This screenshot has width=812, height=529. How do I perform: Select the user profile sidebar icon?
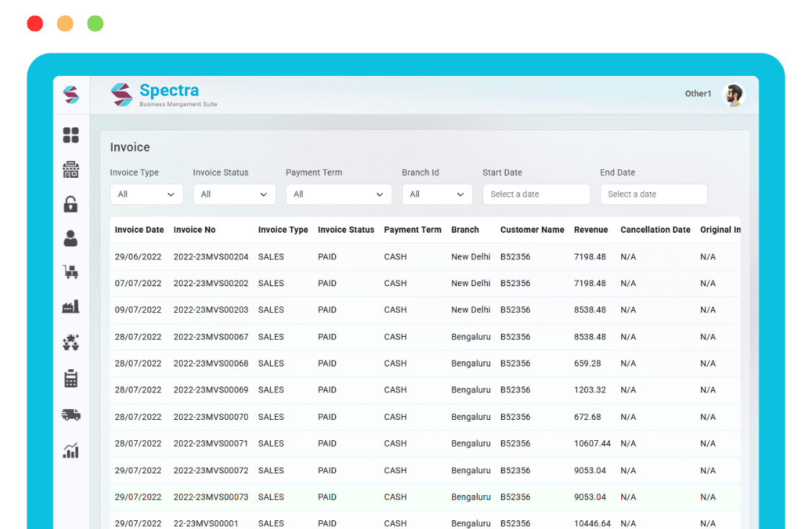coord(71,238)
